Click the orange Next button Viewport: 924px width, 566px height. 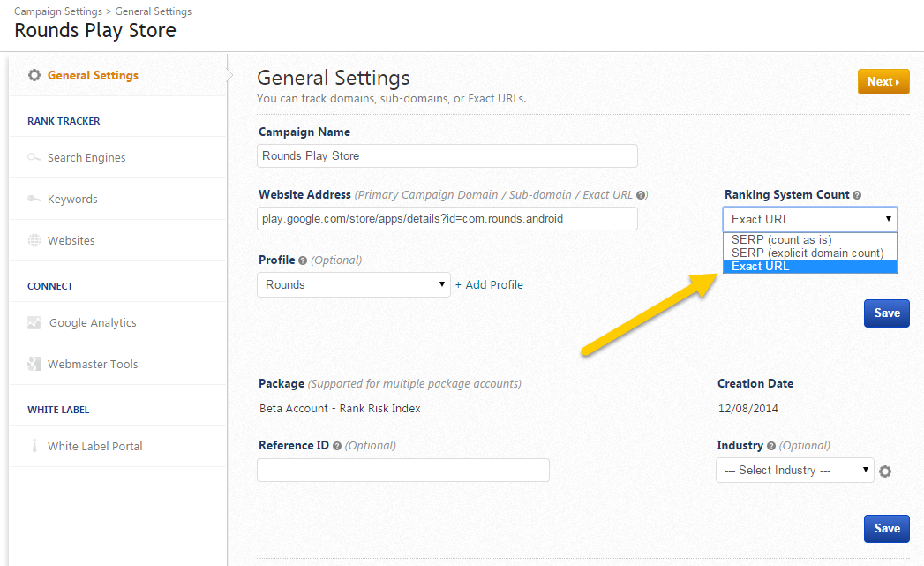[x=883, y=82]
